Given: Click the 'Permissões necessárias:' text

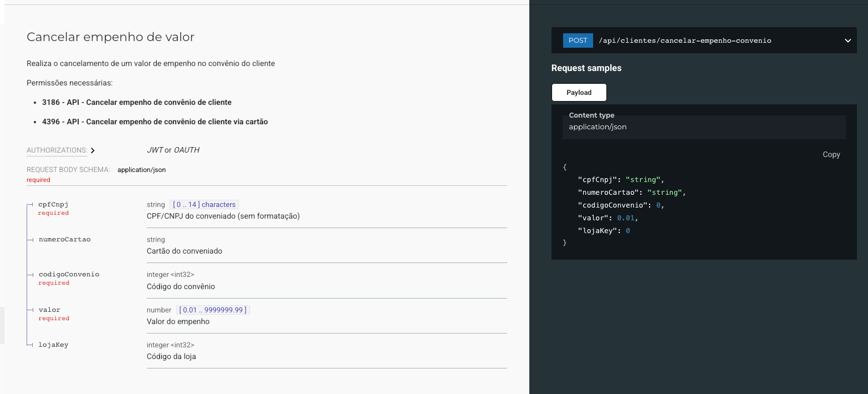Looking at the screenshot, I should 70,83.
